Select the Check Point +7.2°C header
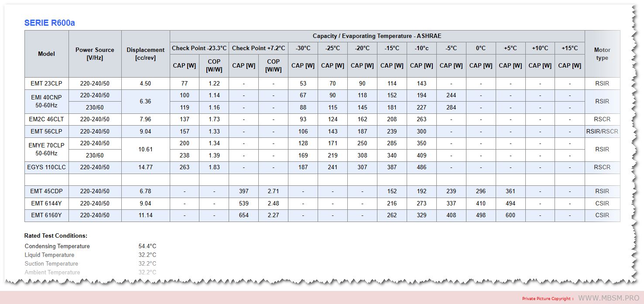 pos(258,48)
